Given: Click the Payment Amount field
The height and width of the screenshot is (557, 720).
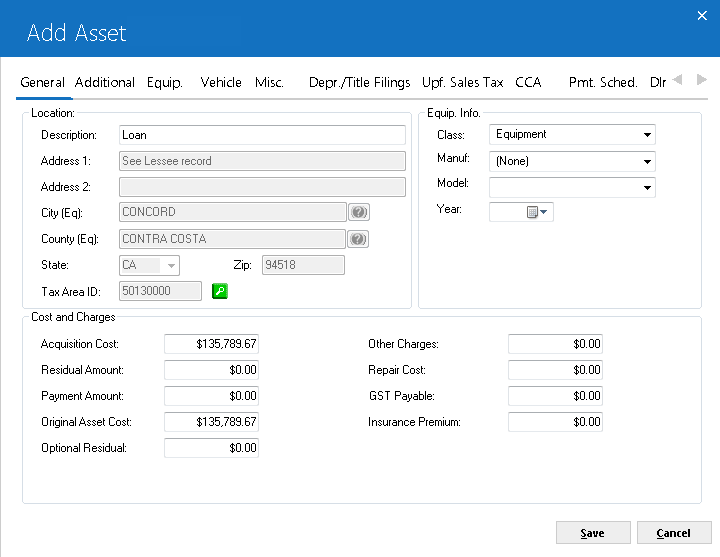Looking at the screenshot, I should 211,396.
